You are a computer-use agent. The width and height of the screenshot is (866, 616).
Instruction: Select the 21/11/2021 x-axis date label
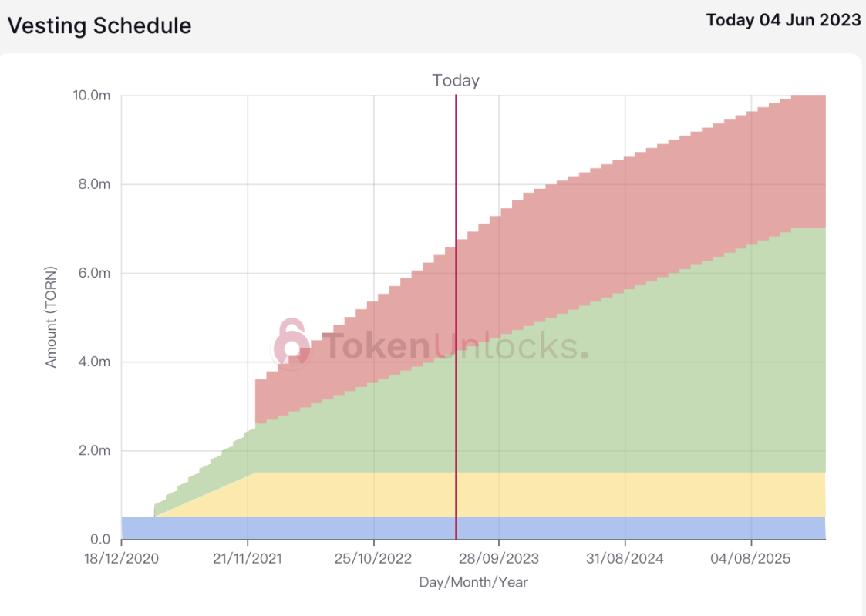tap(248, 559)
